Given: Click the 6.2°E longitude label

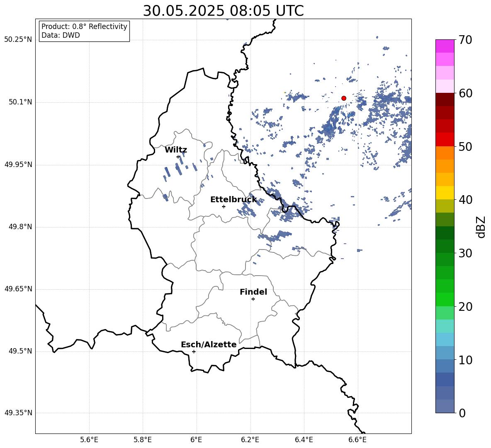Looking at the screenshot, I should [x=250, y=440].
